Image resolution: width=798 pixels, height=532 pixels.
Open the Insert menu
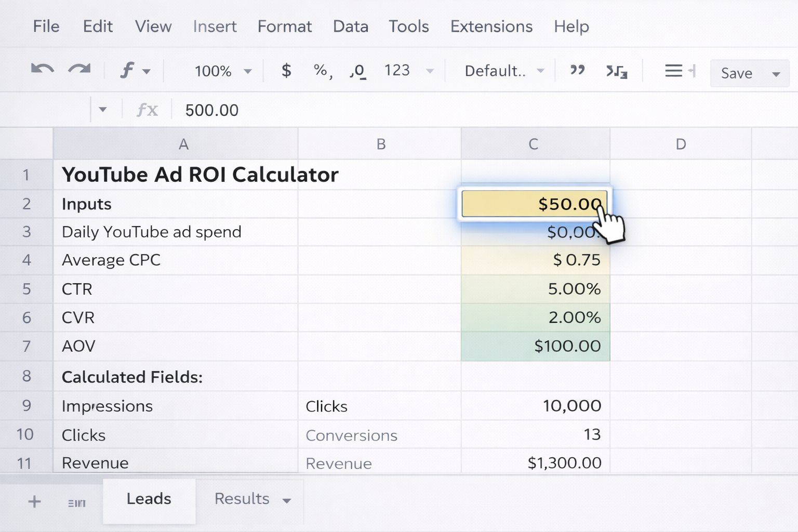tap(215, 26)
